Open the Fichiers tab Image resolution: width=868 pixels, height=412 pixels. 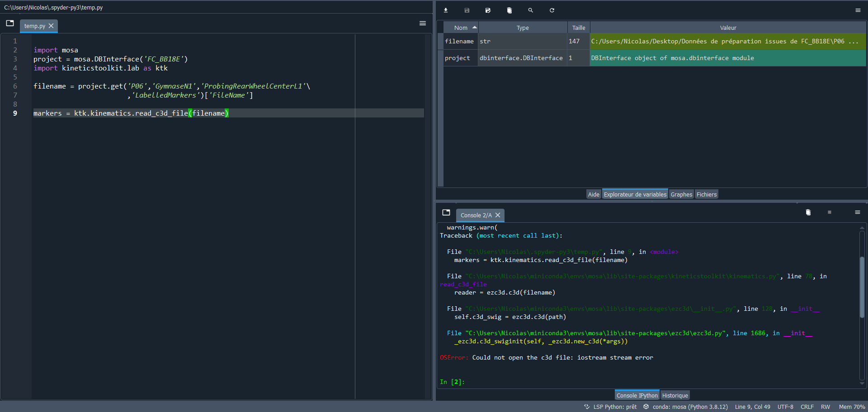coord(707,194)
